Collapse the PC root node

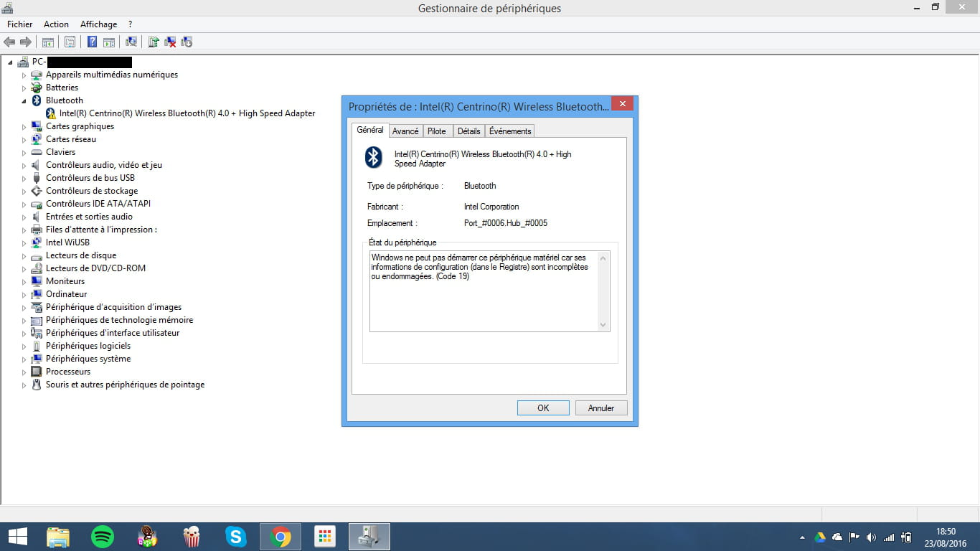tap(10, 62)
